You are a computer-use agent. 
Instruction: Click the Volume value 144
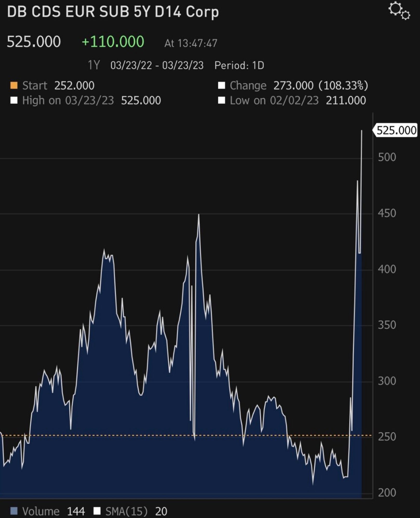[x=76, y=512]
